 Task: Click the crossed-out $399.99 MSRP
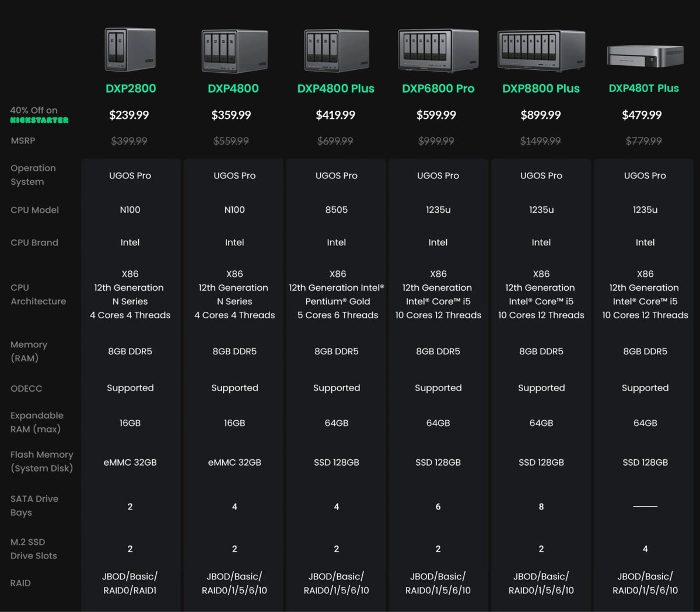tap(129, 141)
